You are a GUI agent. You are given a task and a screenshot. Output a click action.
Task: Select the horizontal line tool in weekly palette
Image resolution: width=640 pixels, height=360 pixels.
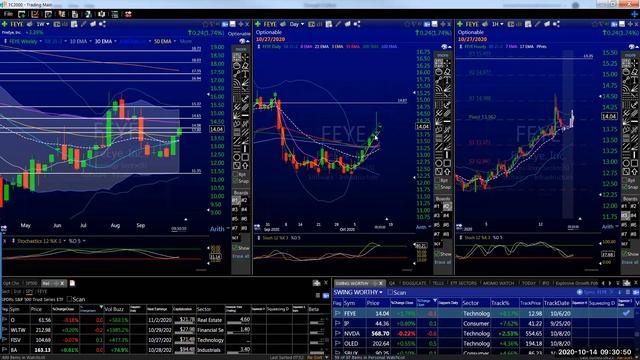[245, 116]
